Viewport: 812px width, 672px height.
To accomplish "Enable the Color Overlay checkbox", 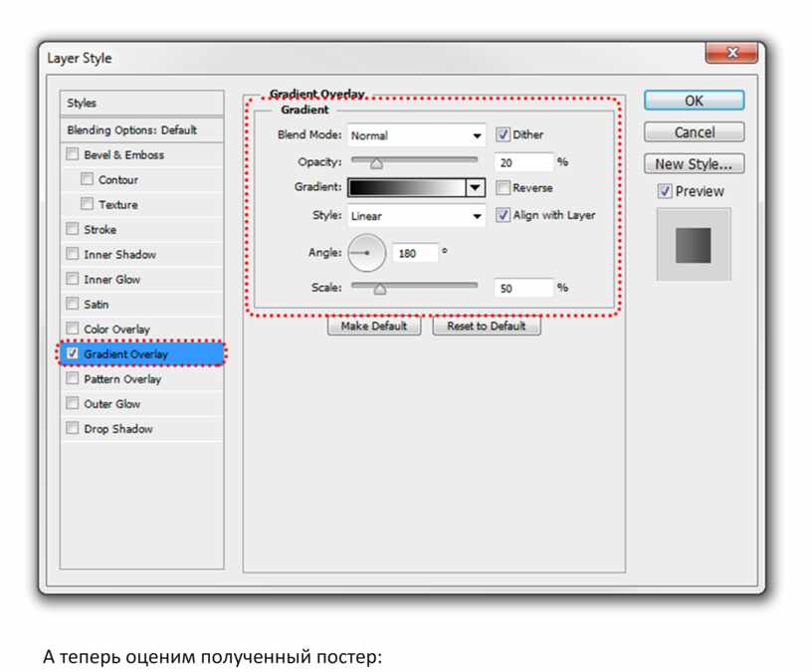I will point(73,328).
